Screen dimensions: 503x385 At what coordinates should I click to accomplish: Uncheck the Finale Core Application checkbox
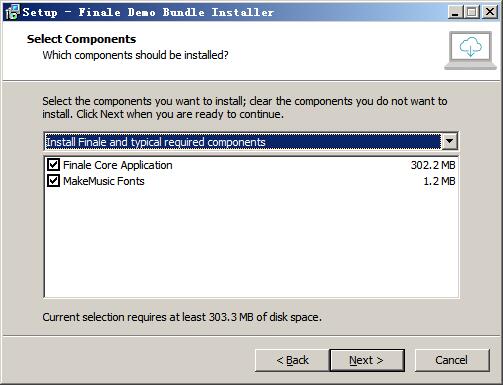53,165
